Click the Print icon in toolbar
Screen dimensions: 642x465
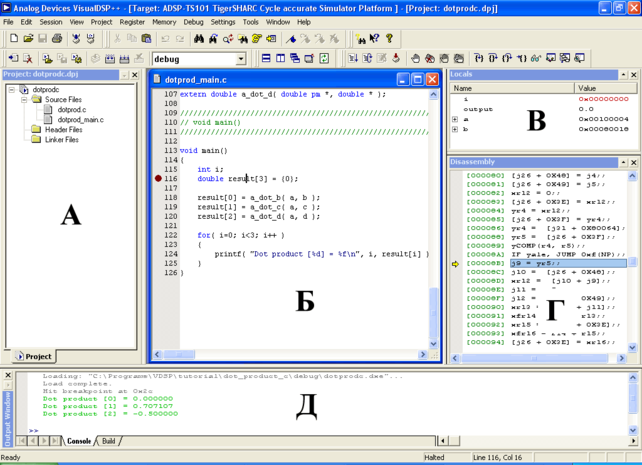57,39
